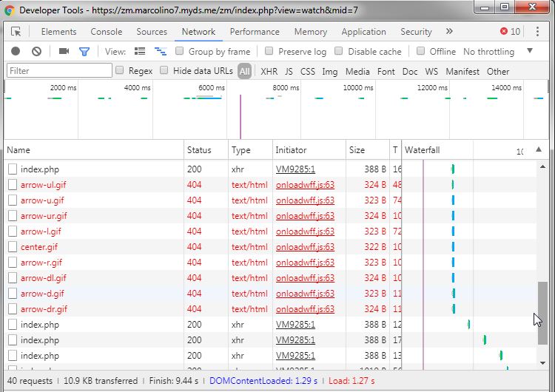The image size is (555, 392).
Task: Switch to large request rows view
Action: tap(140, 51)
